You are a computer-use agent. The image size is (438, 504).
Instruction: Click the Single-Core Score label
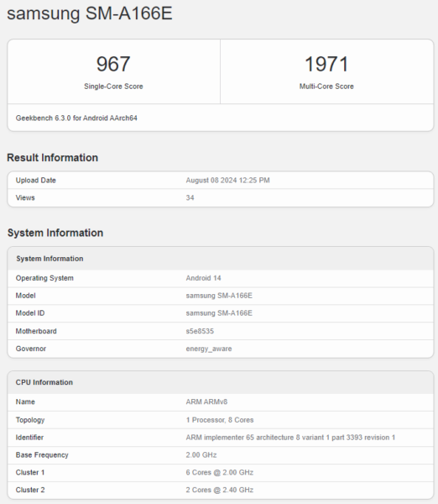tap(113, 87)
